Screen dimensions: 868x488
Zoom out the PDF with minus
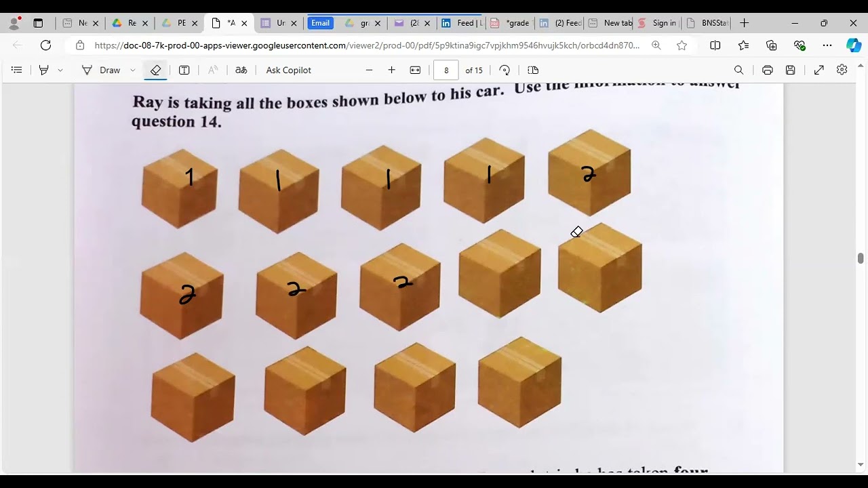coord(369,70)
